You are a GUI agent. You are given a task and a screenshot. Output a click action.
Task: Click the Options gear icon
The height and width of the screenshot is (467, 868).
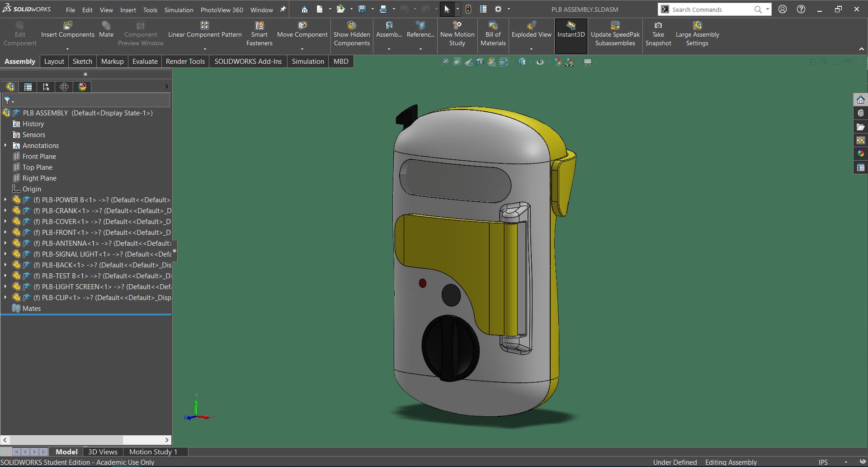pos(498,9)
